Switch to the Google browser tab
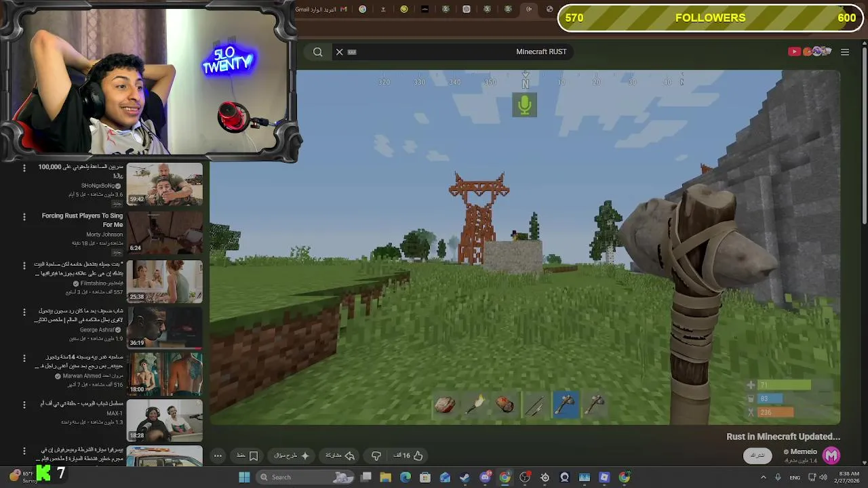 coord(363,9)
